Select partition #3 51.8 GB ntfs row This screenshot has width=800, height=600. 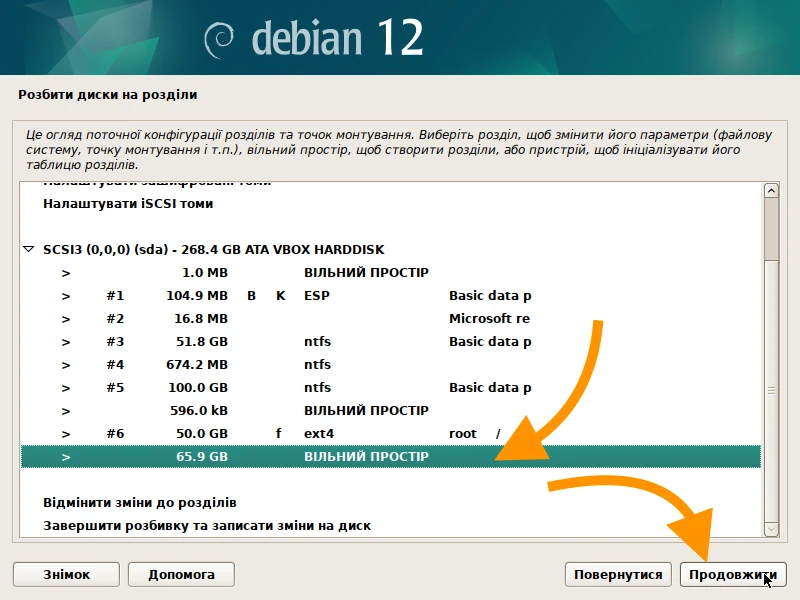pos(391,341)
